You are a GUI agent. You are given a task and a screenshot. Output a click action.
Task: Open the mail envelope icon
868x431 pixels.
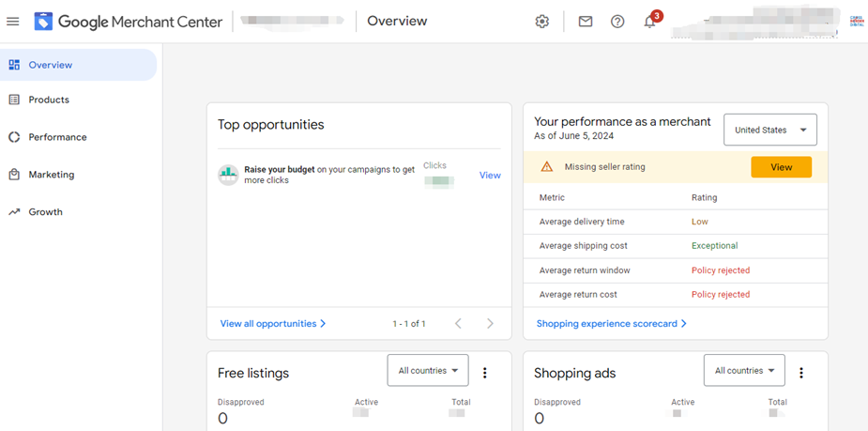pos(586,22)
